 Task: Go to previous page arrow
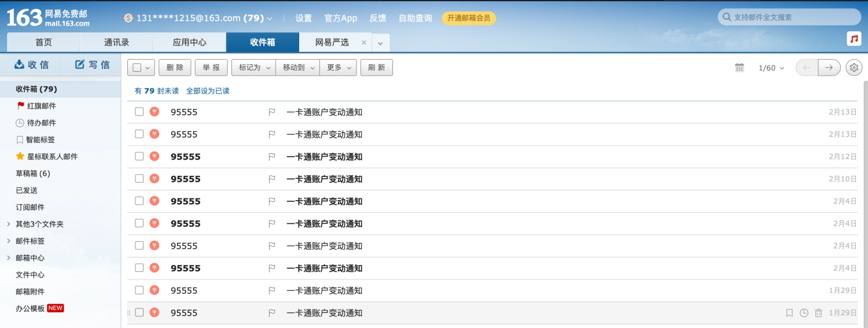point(807,68)
